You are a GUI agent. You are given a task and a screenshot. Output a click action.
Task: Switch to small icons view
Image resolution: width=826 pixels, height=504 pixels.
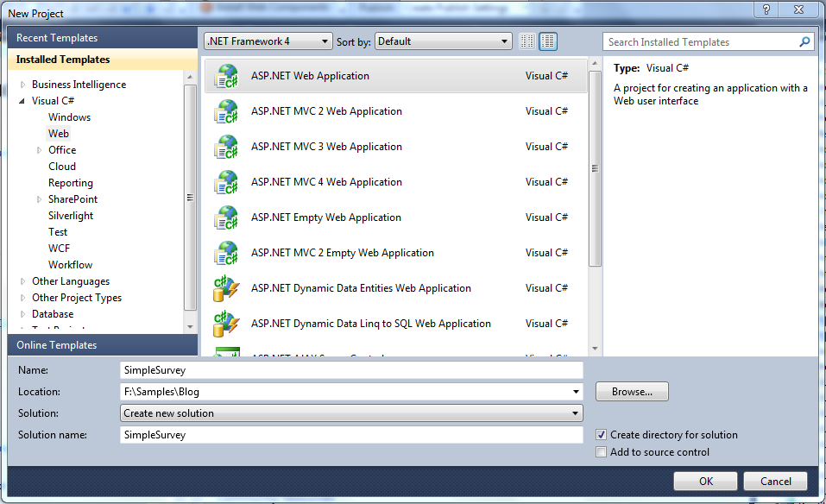(x=526, y=41)
